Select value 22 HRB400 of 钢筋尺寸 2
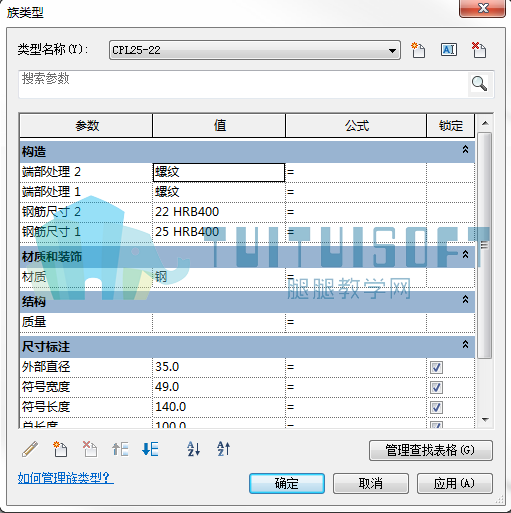This screenshot has height=513, width=511. (219, 212)
